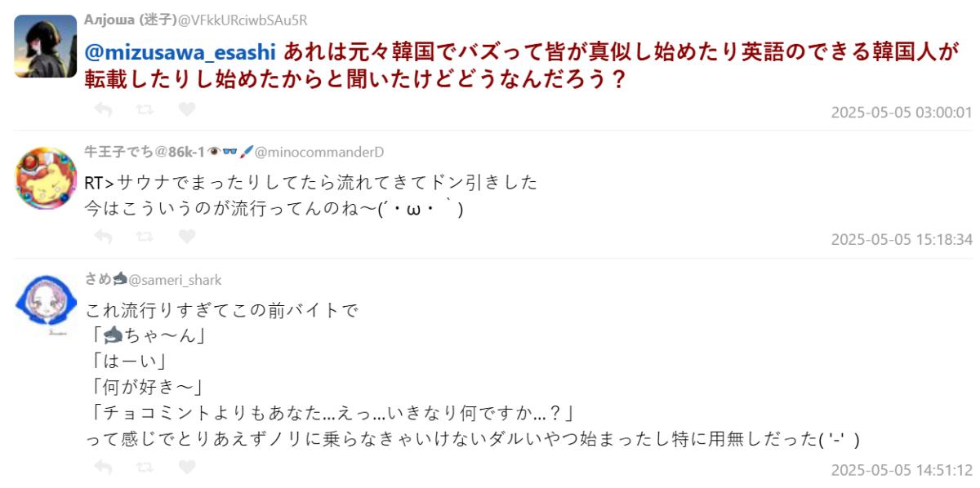
Task: View 牛王子でち's yellow character avatar
Action: click(46, 179)
